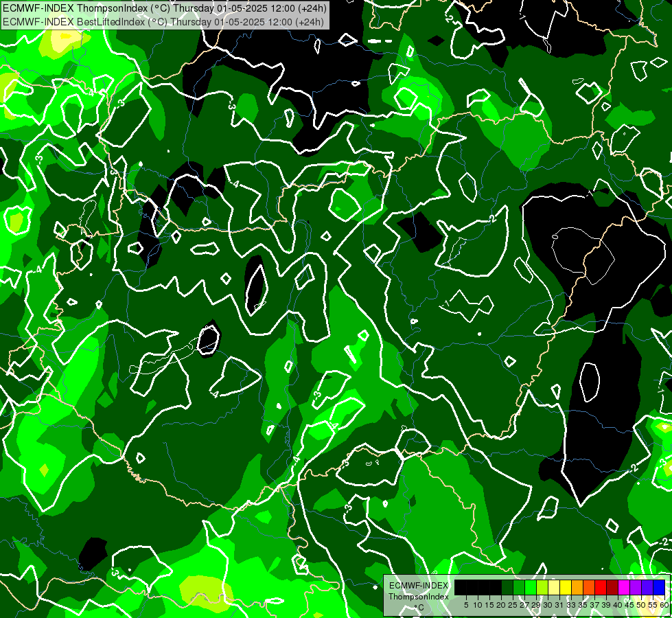This screenshot has width=672, height=618.
Task: Click the ECMWF-INDEX label in the legend
Action: (x=419, y=586)
